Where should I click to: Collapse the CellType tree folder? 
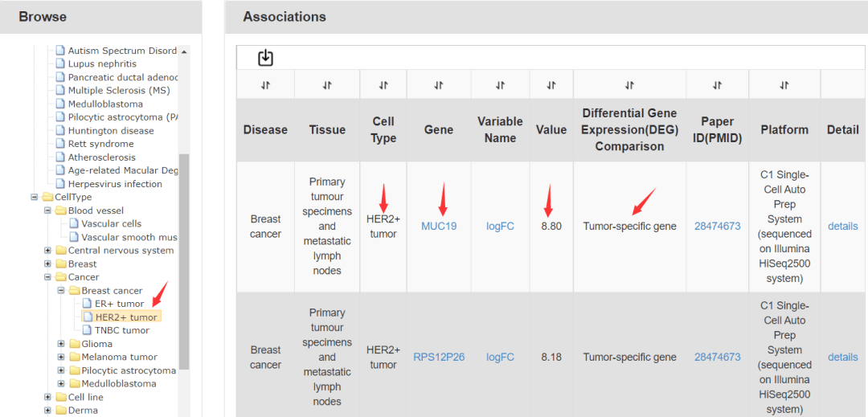tap(35, 197)
